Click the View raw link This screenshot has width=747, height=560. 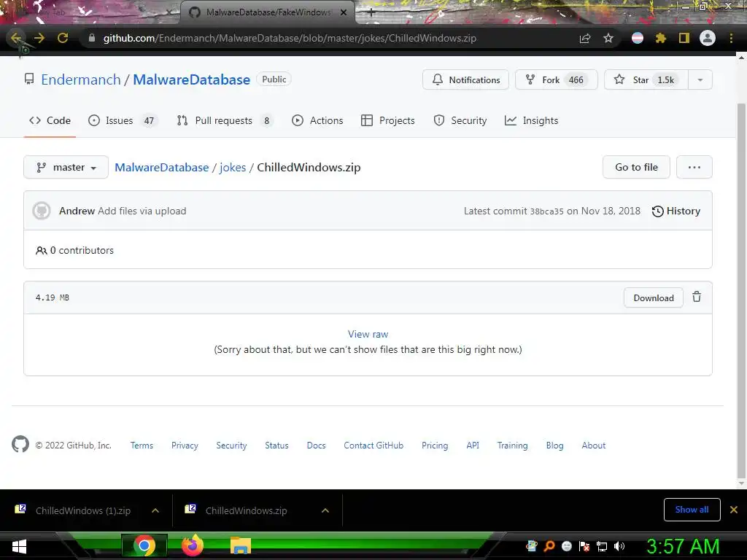coord(368,334)
